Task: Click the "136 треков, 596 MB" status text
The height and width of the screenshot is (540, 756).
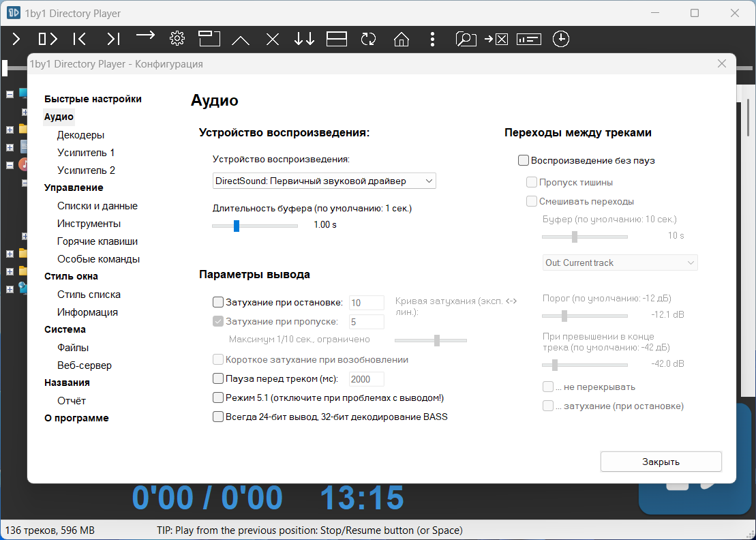Action: 50,530
